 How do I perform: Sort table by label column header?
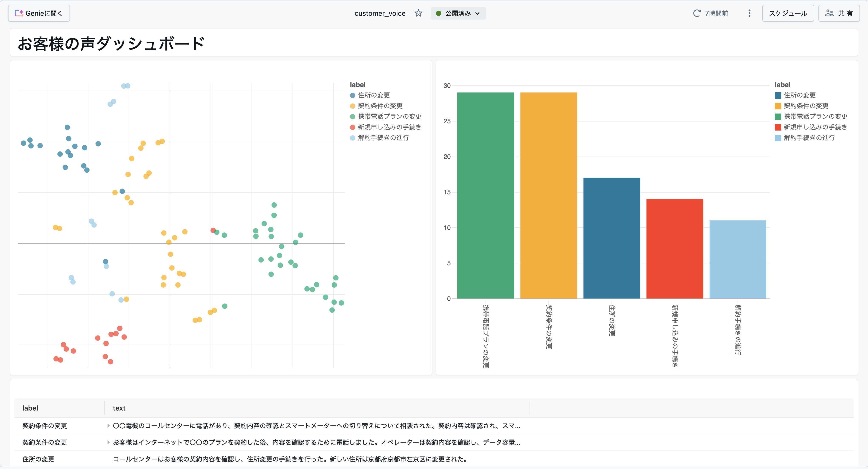pos(30,408)
